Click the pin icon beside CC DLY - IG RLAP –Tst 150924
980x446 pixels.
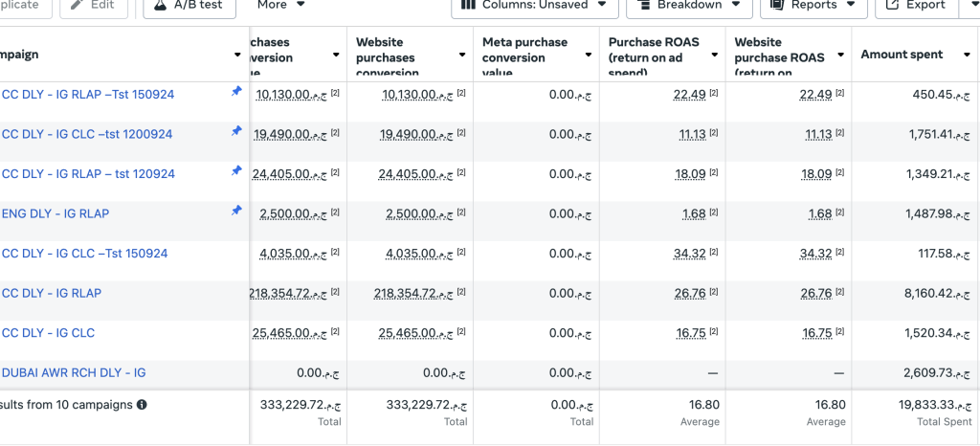236,91
